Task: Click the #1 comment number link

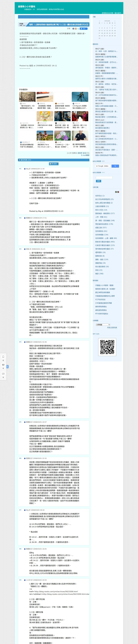Action: tap(20, 169)
